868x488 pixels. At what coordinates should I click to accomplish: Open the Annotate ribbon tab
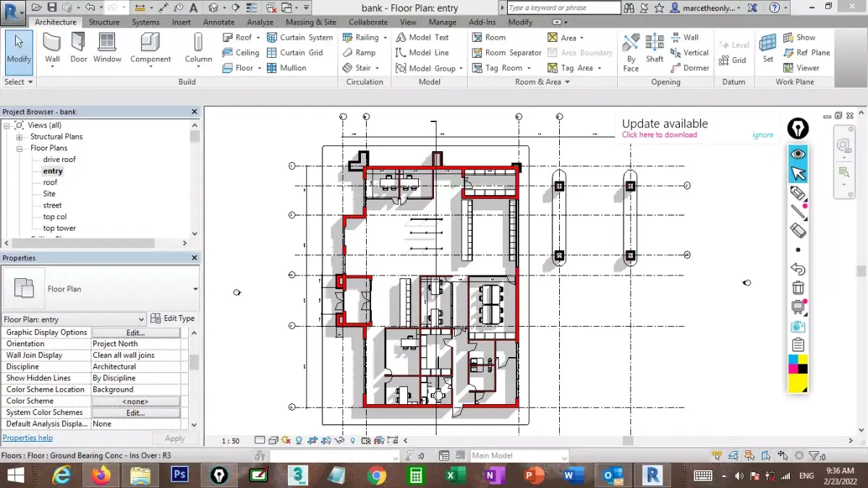(218, 22)
